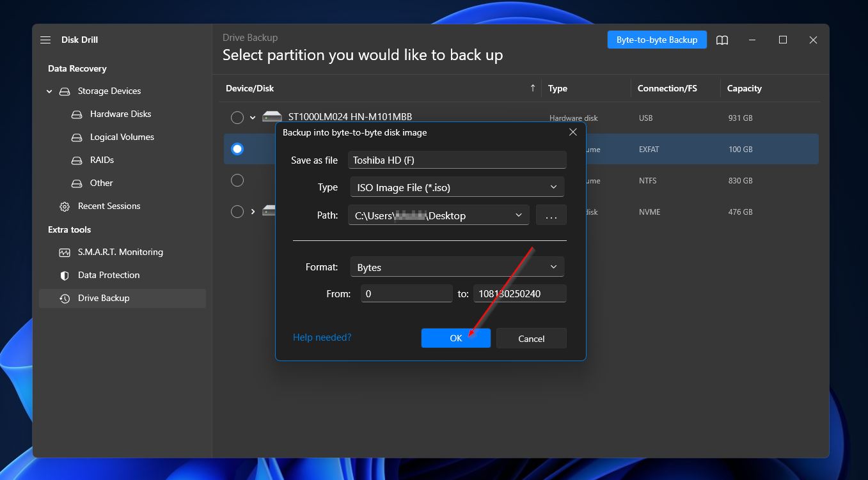Click the 476 GB capacity cell

point(740,212)
